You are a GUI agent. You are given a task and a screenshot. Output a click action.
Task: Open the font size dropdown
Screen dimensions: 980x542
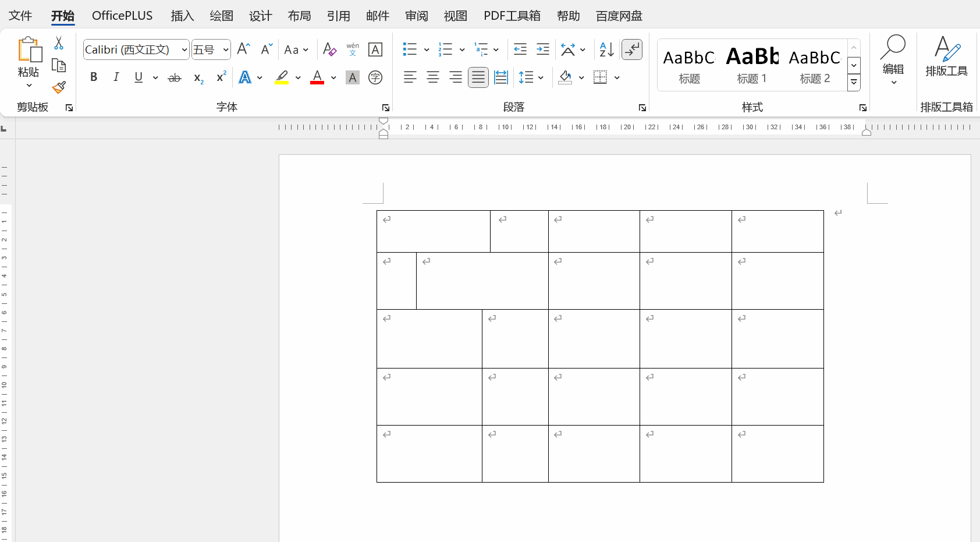point(225,50)
